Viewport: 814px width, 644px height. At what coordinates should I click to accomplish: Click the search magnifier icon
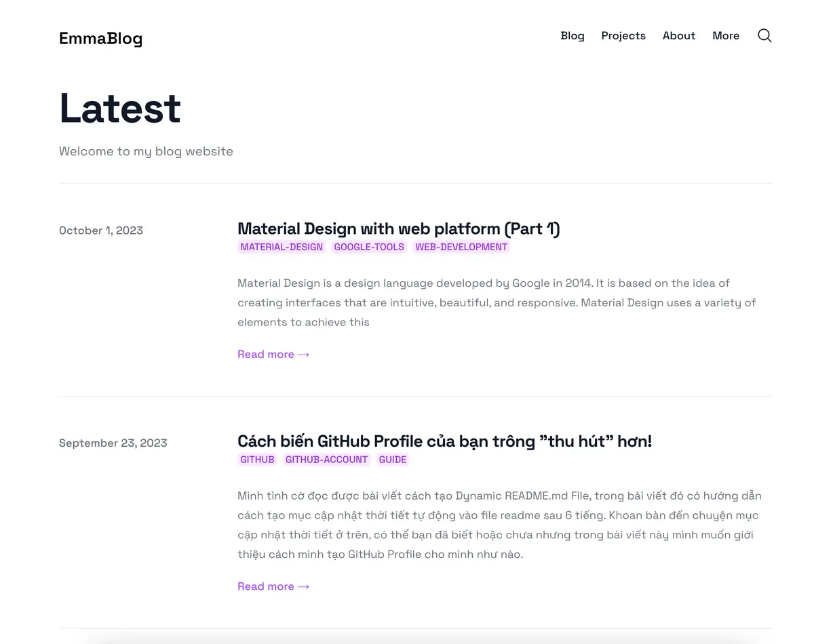click(x=764, y=36)
